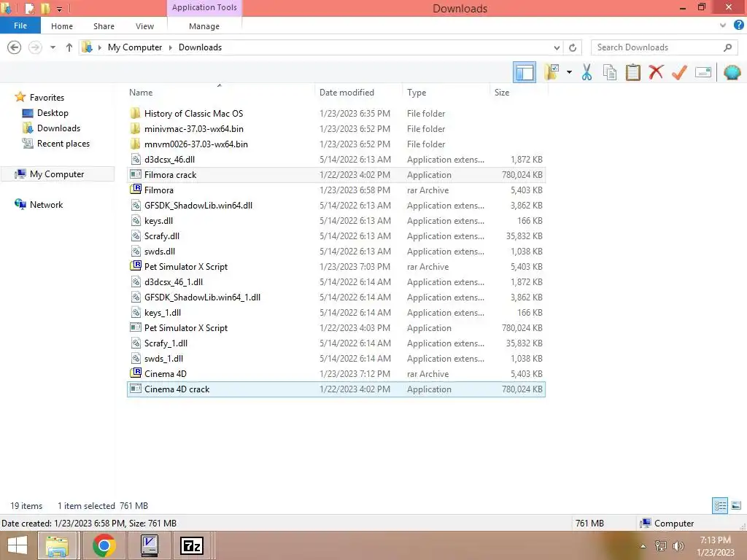Go up one folder level
Image resolution: width=747 pixels, height=560 pixels.
(x=69, y=47)
